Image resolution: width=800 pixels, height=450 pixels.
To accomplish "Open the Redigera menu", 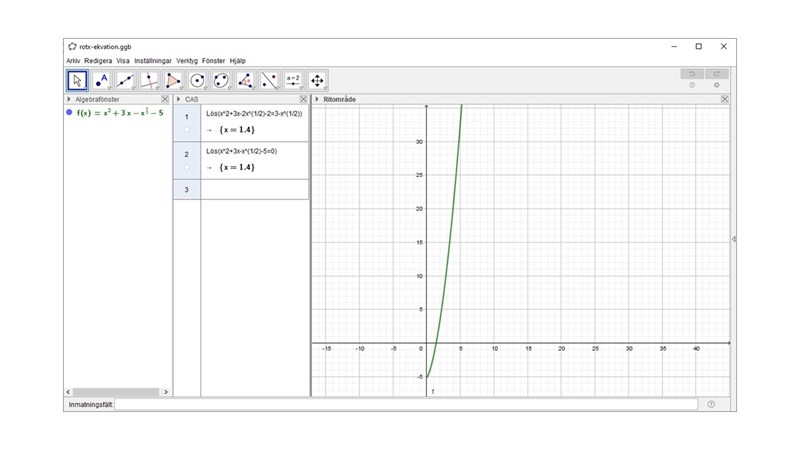I will click(98, 60).
